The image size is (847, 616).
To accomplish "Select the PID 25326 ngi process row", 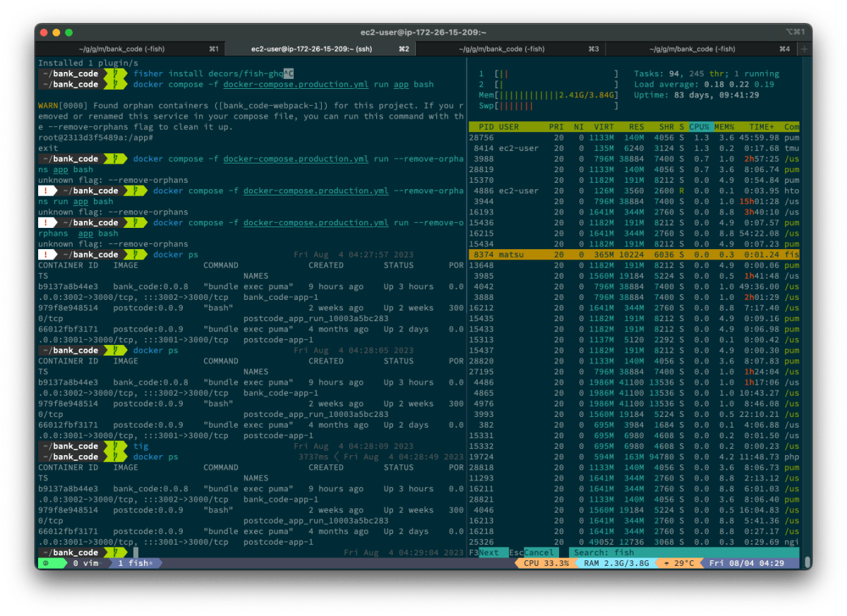I will pyautogui.click(x=634, y=542).
